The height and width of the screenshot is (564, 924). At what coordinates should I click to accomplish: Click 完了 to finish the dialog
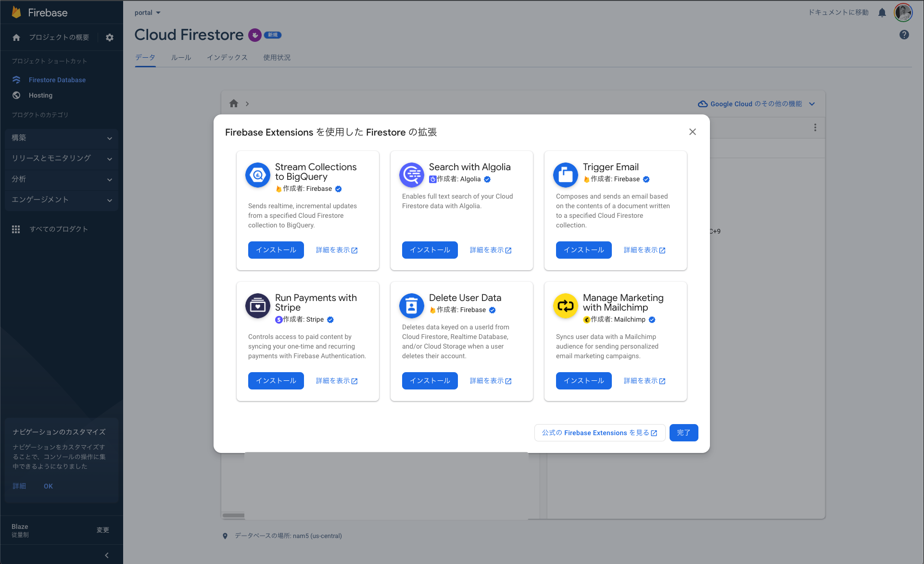tap(684, 433)
